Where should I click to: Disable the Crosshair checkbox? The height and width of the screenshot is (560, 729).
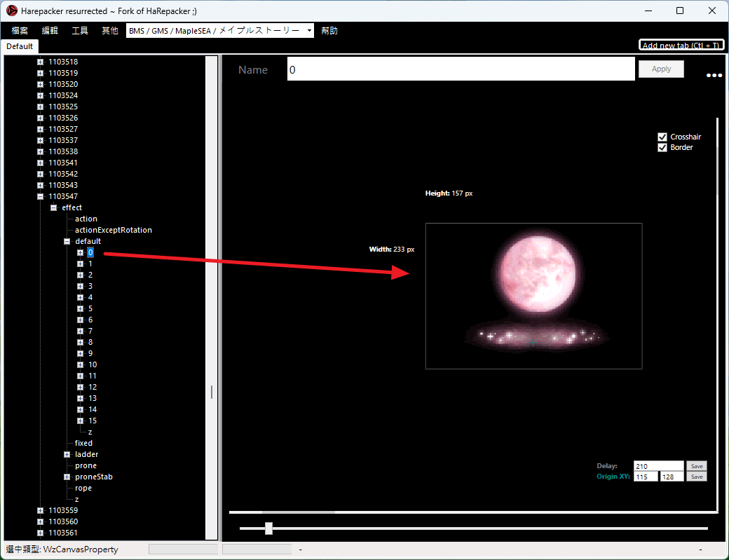[x=662, y=137]
